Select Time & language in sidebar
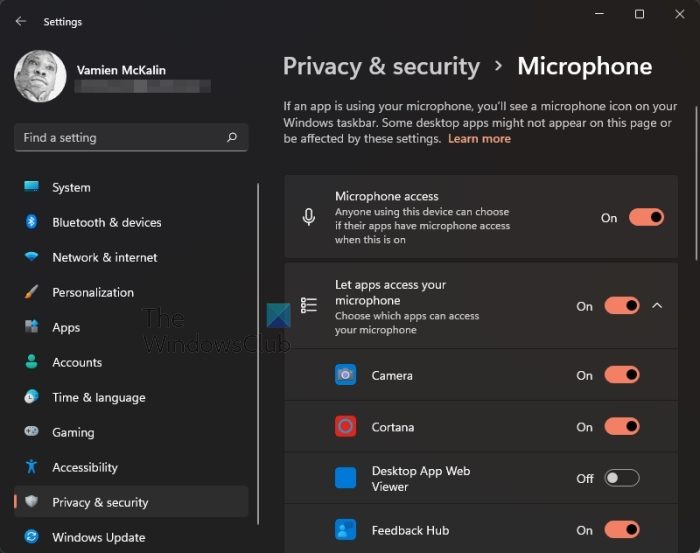This screenshot has width=700, height=553. click(x=98, y=397)
